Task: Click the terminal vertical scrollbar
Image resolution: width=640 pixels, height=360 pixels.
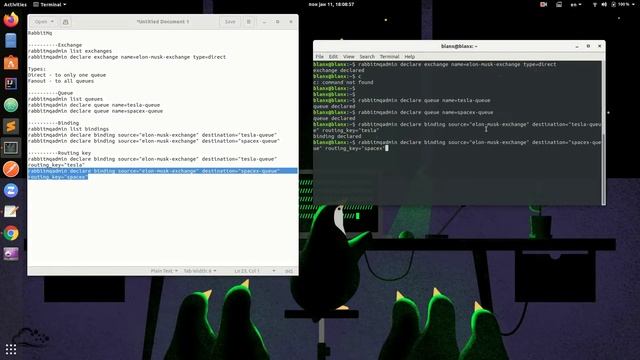Action: click(x=603, y=133)
